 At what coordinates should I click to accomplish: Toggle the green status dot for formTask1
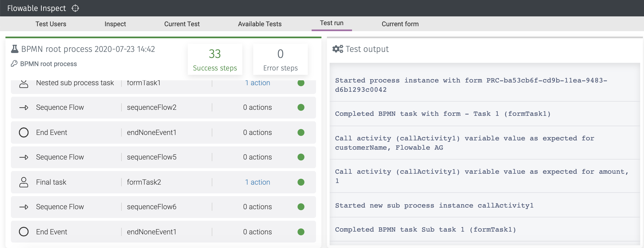301,83
